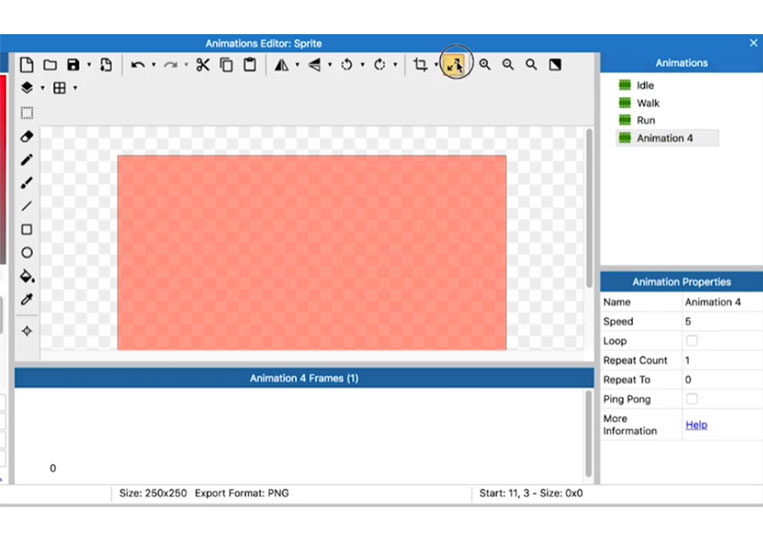Select frame 0 in frames panel
763x541 pixels.
53,468
